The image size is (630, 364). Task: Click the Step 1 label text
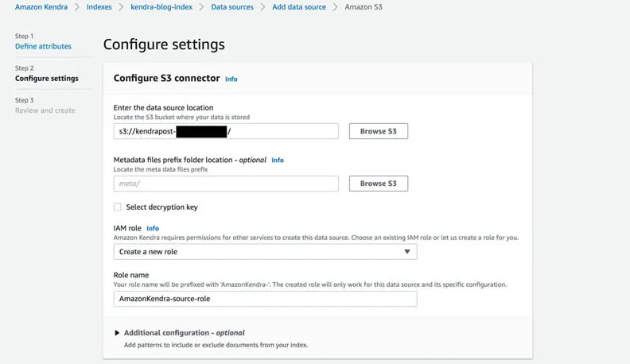point(25,36)
